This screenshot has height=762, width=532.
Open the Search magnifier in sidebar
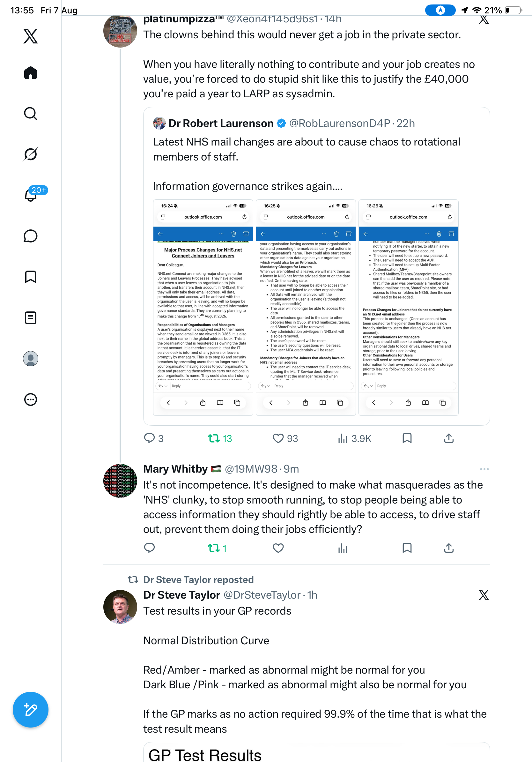[31, 114]
